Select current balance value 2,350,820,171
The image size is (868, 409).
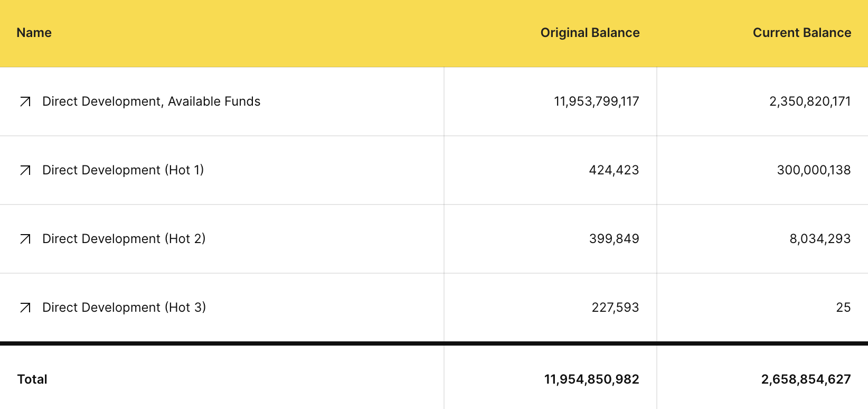(x=809, y=101)
